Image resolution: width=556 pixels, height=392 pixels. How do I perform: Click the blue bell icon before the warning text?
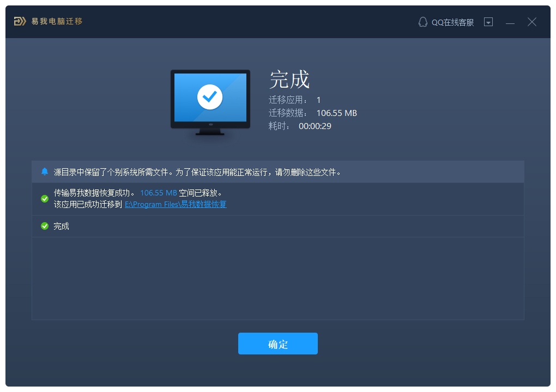(44, 171)
